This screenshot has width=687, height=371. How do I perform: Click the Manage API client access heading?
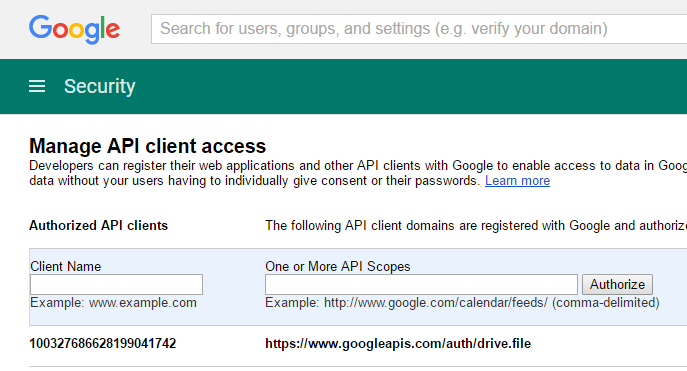point(148,146)
